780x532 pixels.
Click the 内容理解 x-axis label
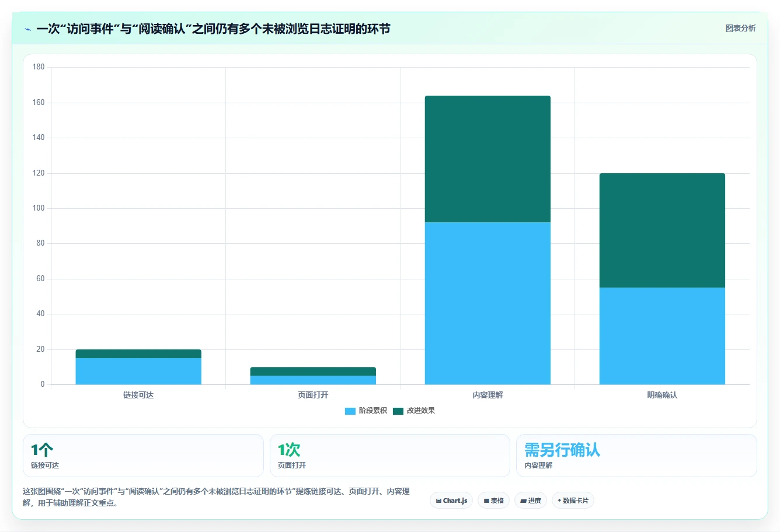487,395
